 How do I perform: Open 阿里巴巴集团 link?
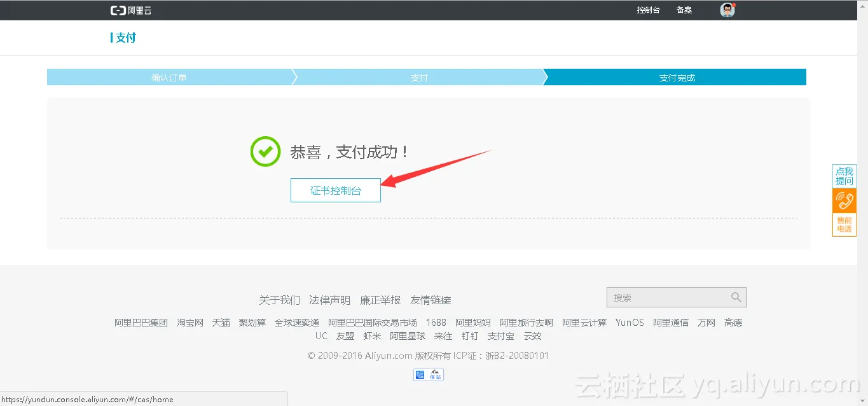pyautogui.click(x=141, y=323)
